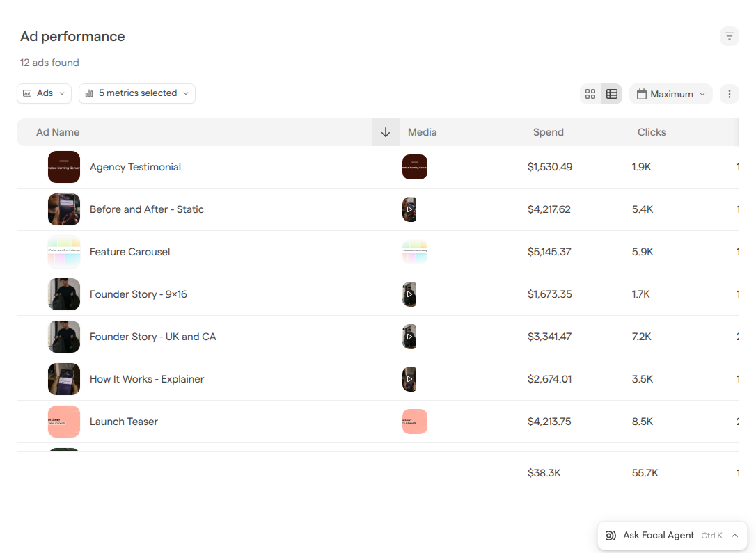Play the Before and After - Static media video
Image resolution: width=756 pixels, height=553 pixels.
tap(409, 209)
